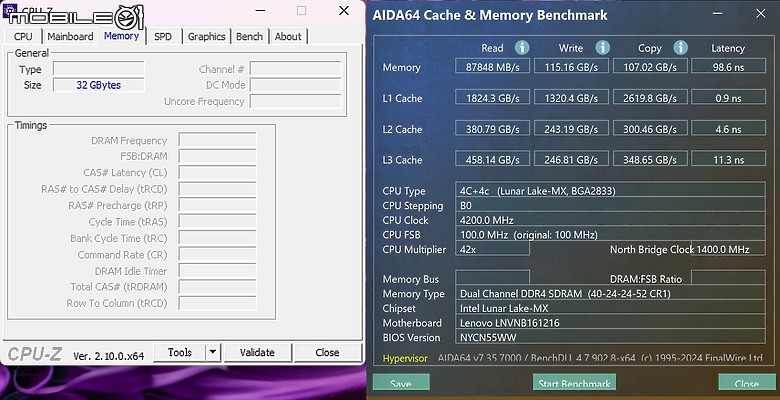Click the empty Channel # field

[295, 69]
